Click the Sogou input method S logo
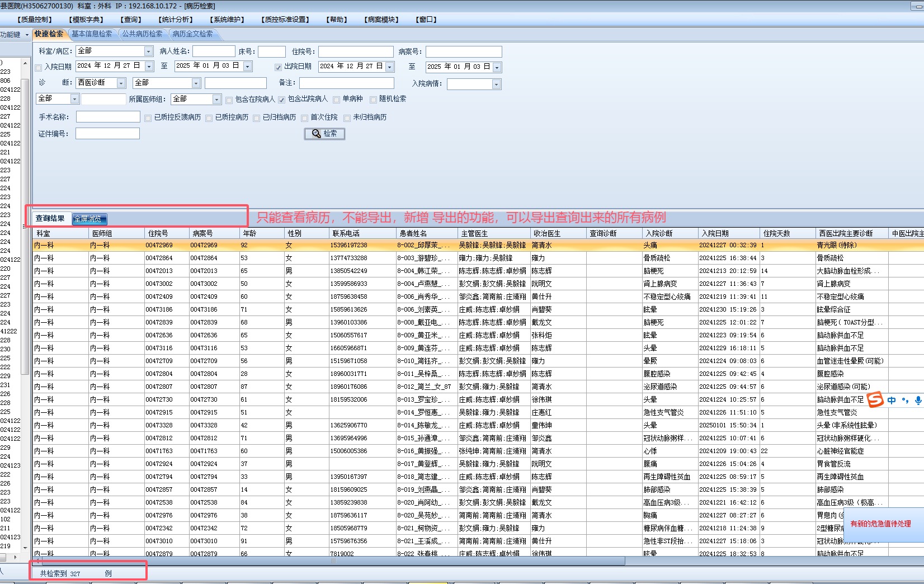The width and height of the screenshot is (924, 584). coord(875,399)
